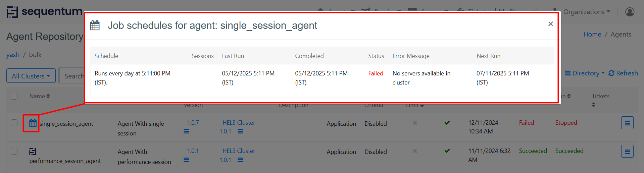
Task: Click the agent icon beside performance_session_agent
Action: (x=33, y=152)
